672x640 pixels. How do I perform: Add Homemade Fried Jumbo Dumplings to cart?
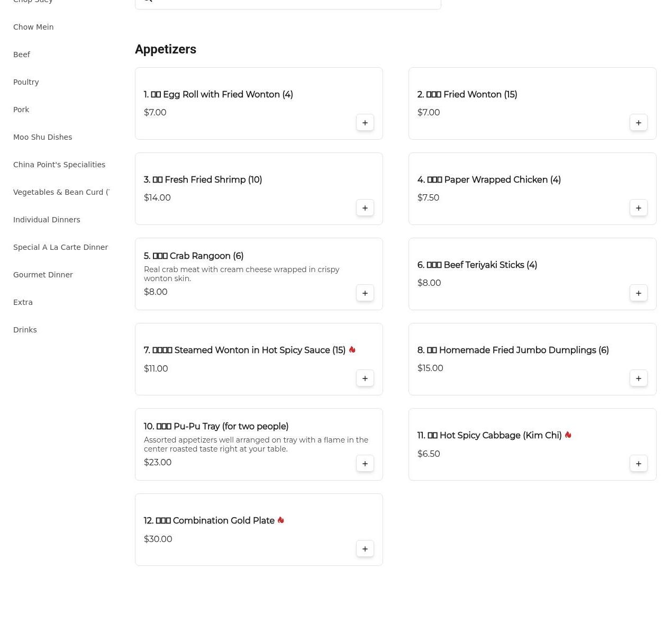pyautogui.click(x=638, y=378)
